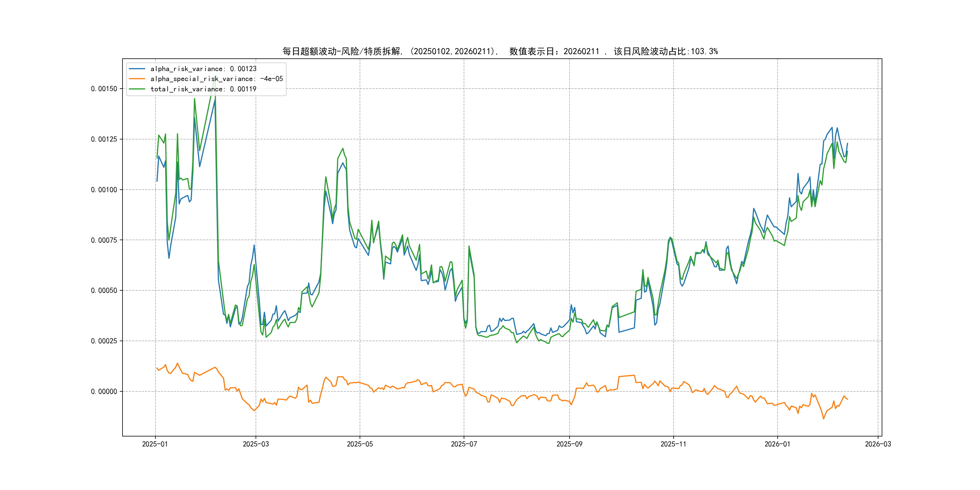Click the 2025-07 x-axis tick label
The image size is (980, 490).
click(464, 444)
